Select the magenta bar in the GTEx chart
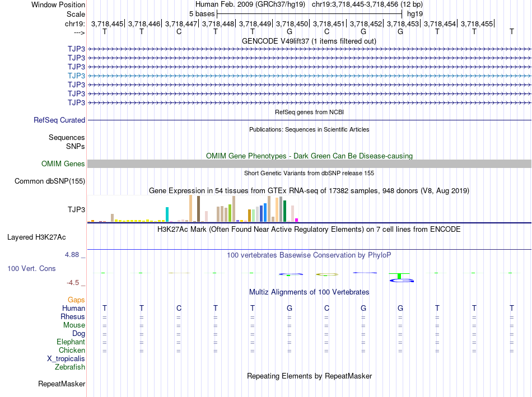This screenshot has width=532, height=397. 297,220
